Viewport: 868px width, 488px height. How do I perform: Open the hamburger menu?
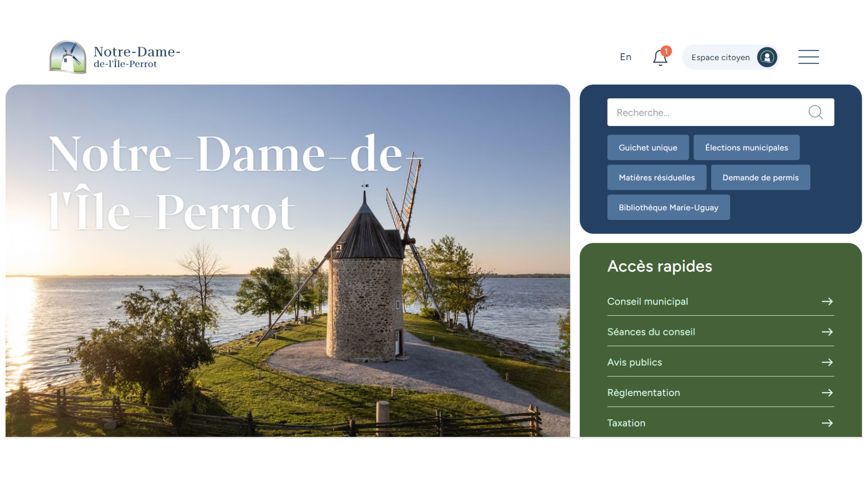808,57
